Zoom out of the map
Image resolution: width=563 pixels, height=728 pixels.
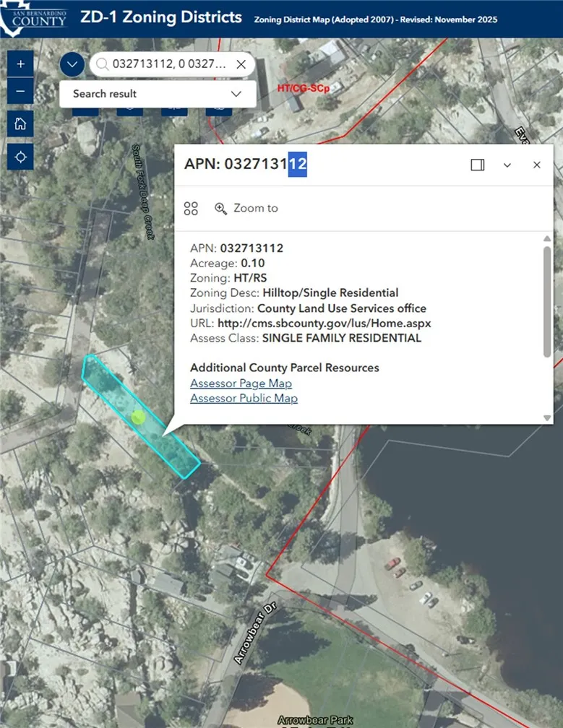click(x=20, y=91)
